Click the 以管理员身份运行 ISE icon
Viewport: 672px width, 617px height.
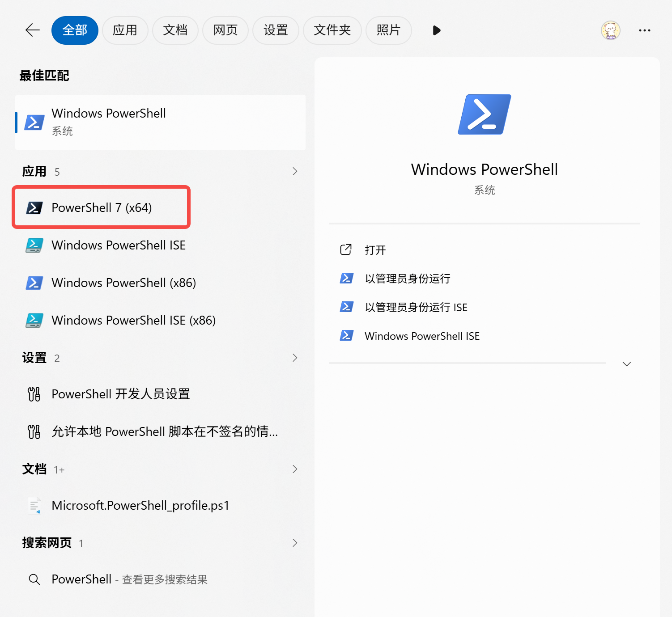tap(347, 307)
